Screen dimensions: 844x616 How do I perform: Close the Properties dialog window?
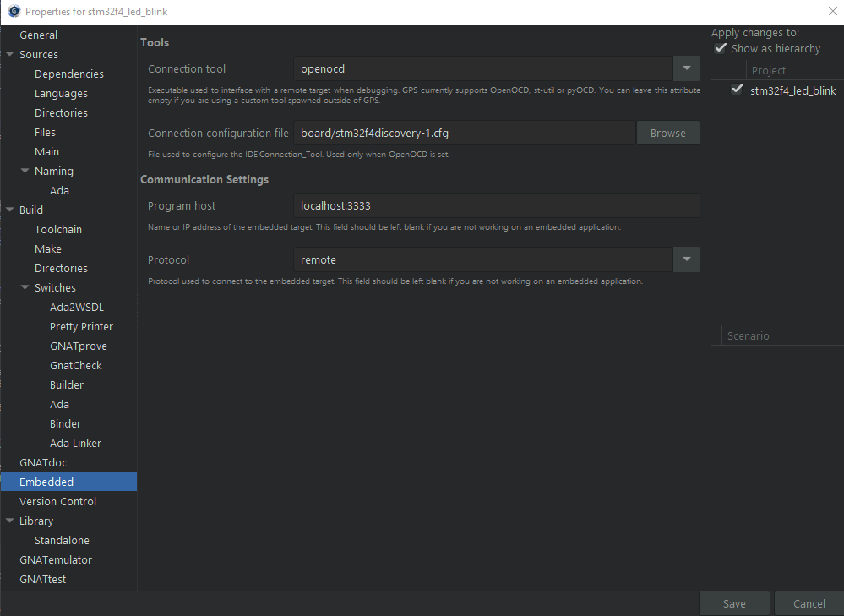coord(832,11)
